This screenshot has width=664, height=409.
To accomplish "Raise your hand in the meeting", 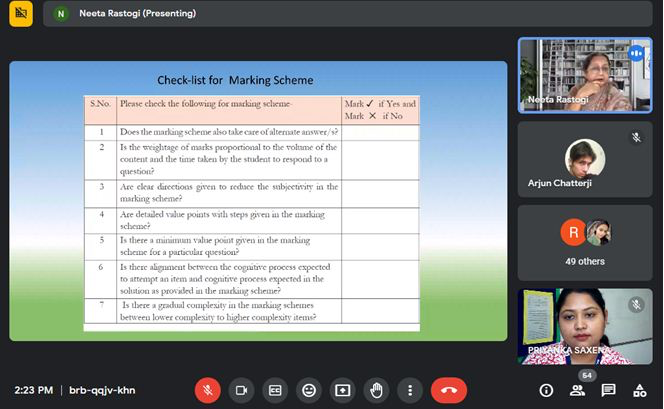I will 377,390.
